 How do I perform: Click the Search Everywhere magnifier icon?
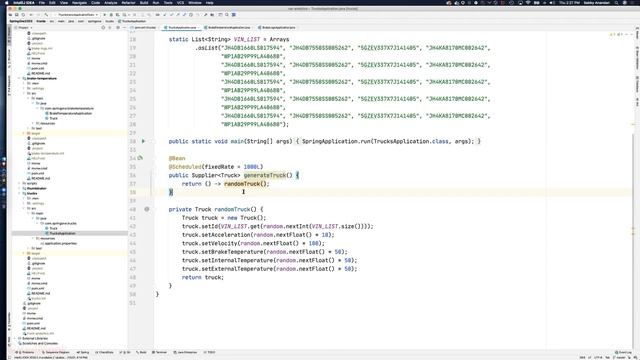227,15
